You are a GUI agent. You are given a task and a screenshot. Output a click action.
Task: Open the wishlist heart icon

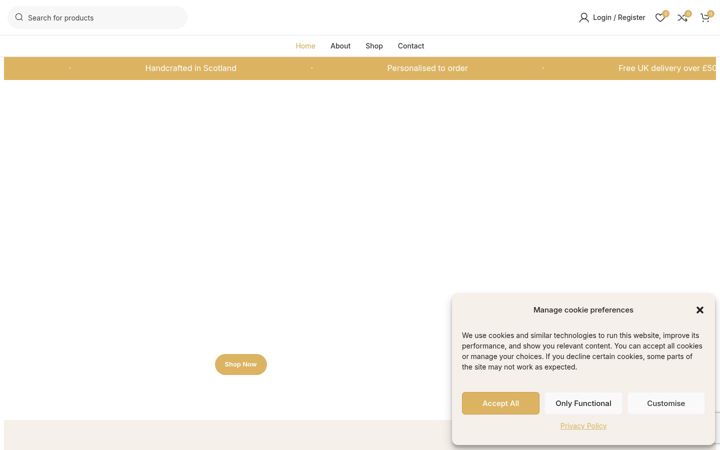click(660, 18)
